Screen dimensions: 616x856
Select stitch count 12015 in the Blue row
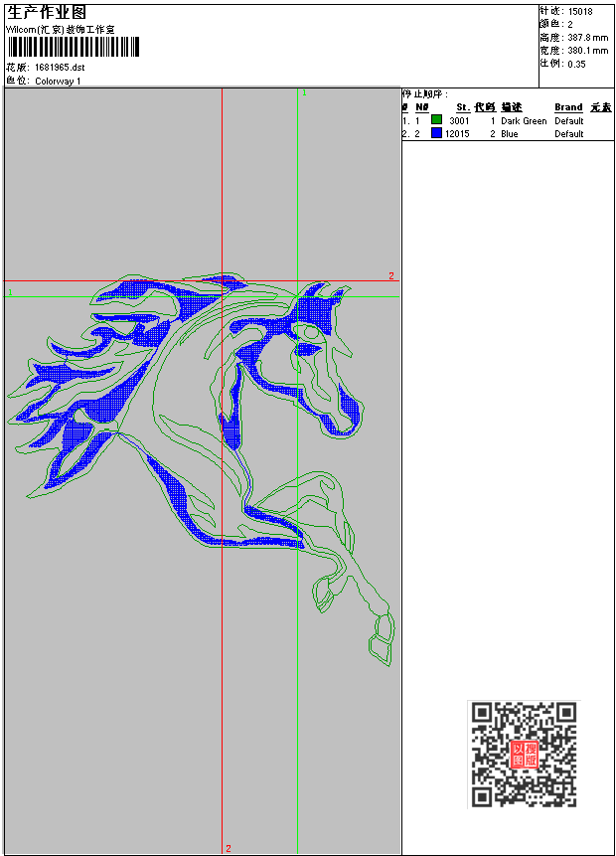(457, 134)
